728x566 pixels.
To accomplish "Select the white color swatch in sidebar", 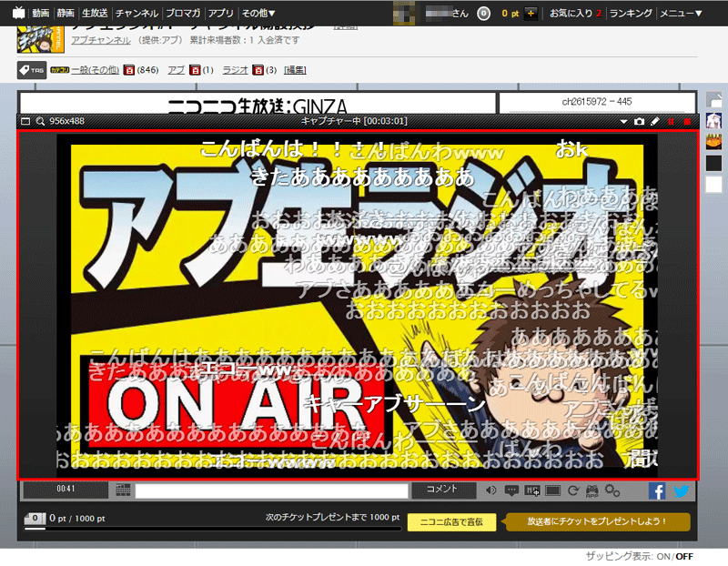I will (x=714, y=184).
